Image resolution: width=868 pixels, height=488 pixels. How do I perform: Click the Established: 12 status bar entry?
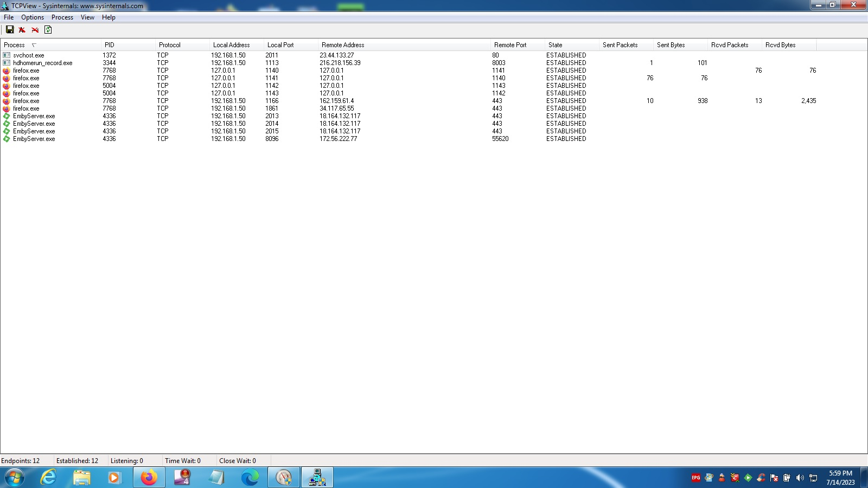tap(78, 461)
